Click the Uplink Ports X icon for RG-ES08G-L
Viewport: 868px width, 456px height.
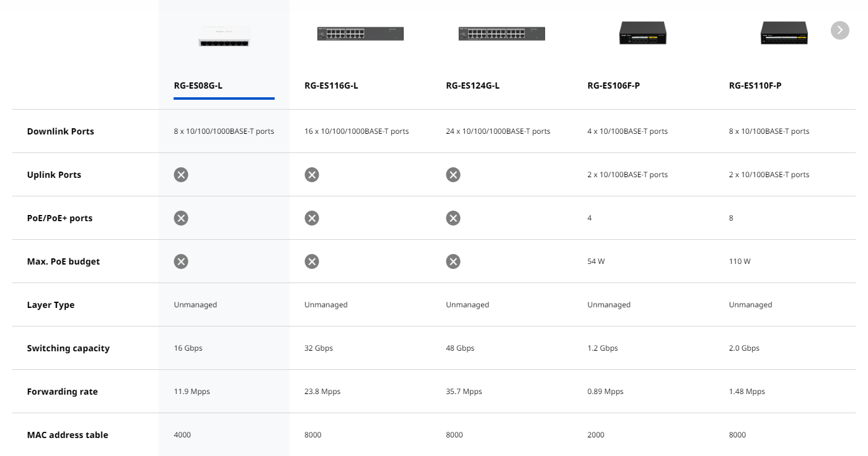click(x=181, y=175)
